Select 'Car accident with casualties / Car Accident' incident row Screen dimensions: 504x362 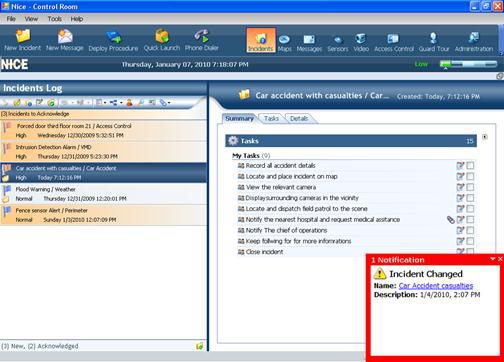click(103, 173)
